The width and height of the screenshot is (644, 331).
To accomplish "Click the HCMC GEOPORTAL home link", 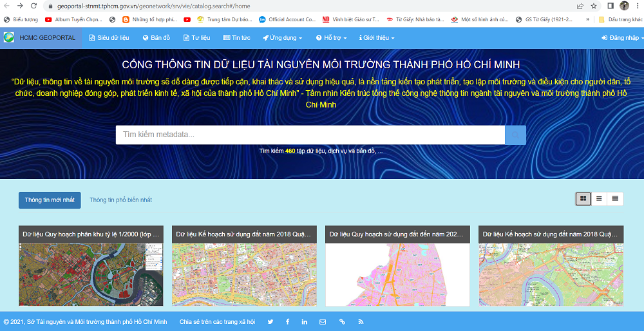I will tap(40, 38).
